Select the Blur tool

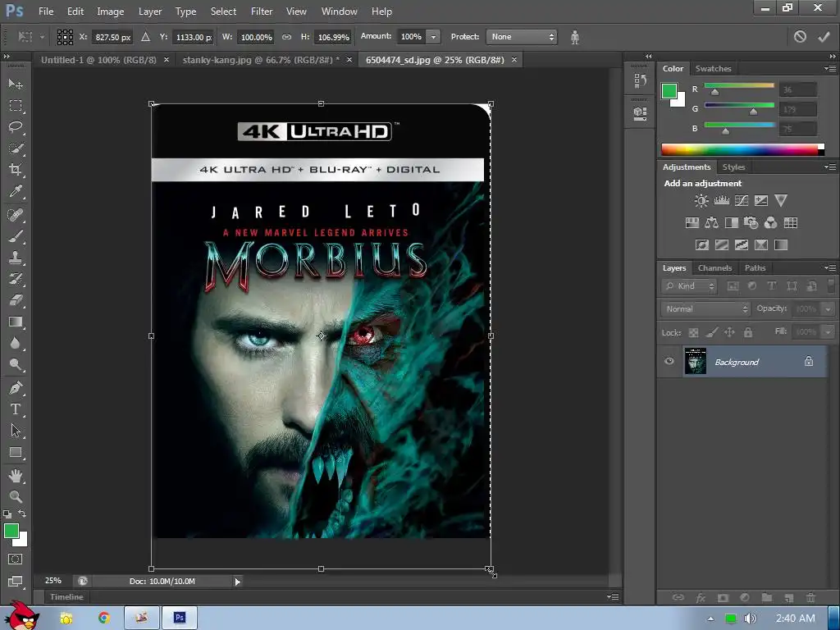[x=16, y=344]
